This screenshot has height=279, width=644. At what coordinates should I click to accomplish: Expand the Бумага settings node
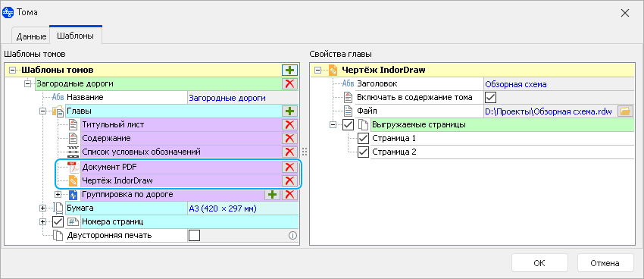click(x=42, y=208)
